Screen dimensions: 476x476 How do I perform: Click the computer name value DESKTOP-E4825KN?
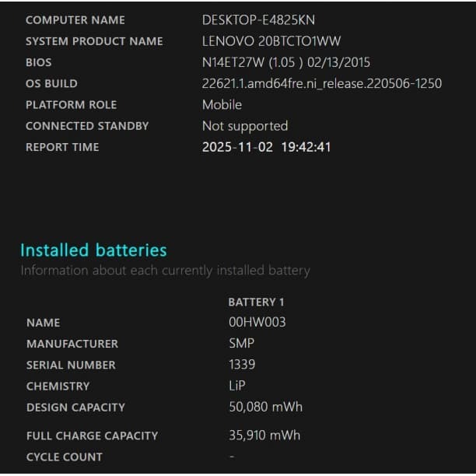point(258,20)
